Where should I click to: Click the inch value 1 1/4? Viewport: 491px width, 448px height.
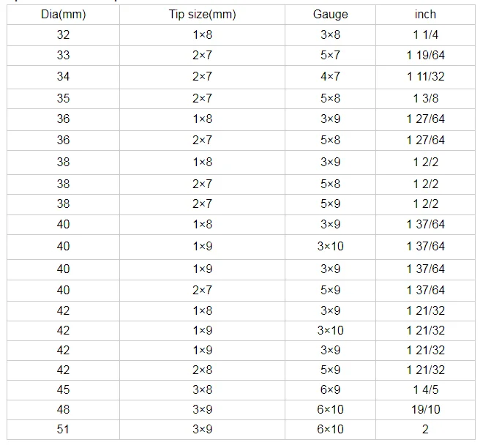(x=426, y=35)
